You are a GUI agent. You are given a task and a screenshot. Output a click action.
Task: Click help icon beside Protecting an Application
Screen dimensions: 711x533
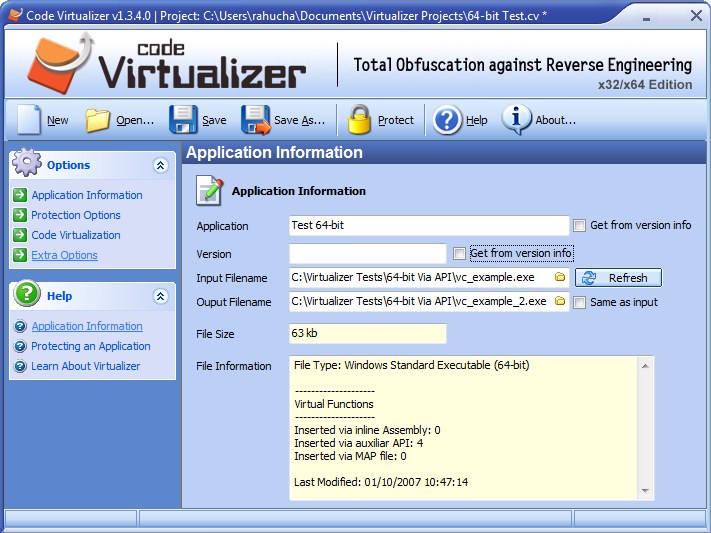pos(20,346)
